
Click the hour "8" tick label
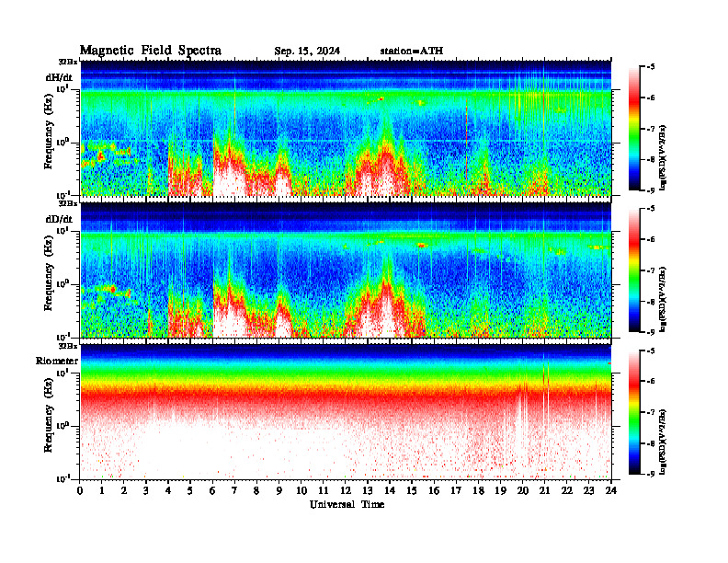click(x=256, y=490)
